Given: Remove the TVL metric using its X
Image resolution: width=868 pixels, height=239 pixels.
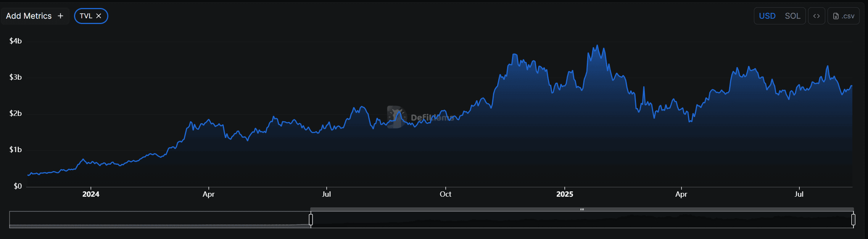Looking at the screenshot, I should pyautogui.click(x=98, y=16).
